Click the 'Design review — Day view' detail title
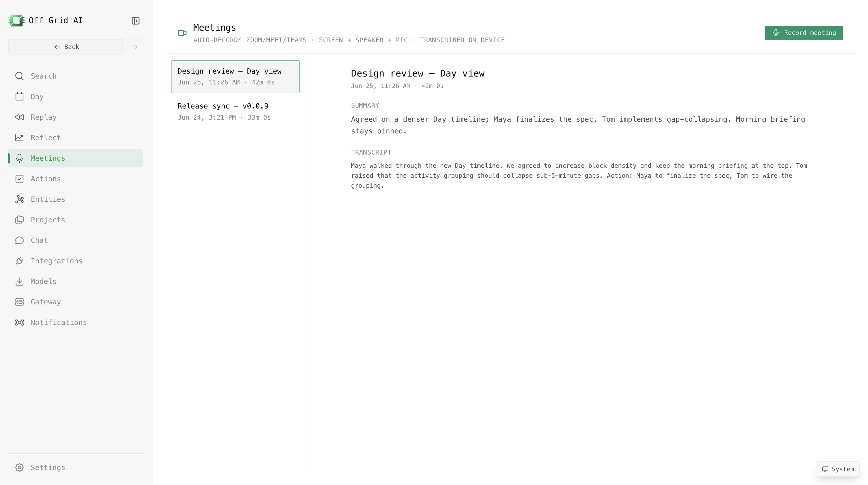The width and height of the screenshot is (868, 485). [418, 74]
